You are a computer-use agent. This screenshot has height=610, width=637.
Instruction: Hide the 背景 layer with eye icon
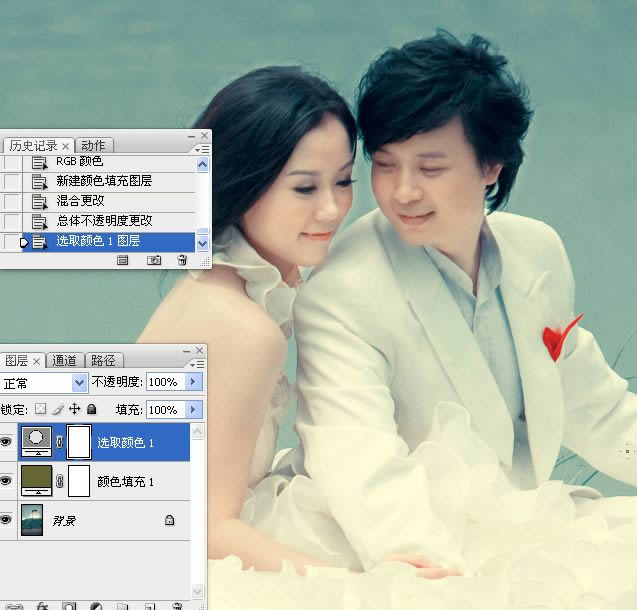7,520
